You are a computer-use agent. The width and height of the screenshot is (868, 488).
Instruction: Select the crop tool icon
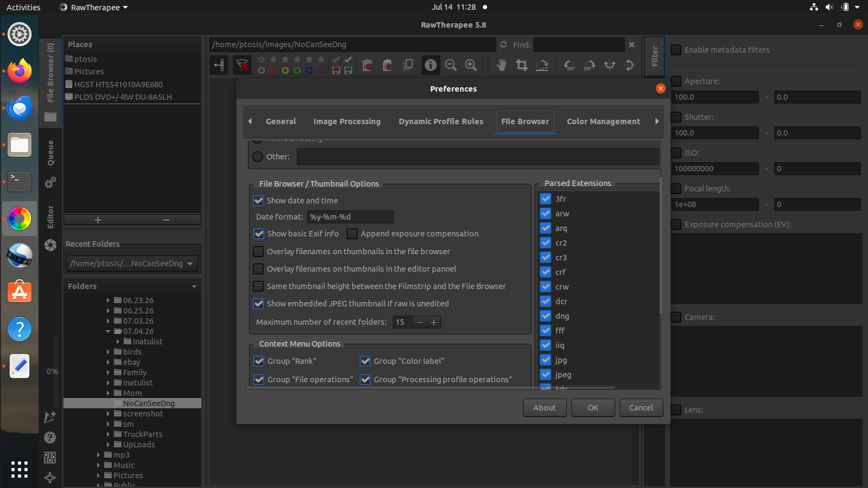point(522,65)
